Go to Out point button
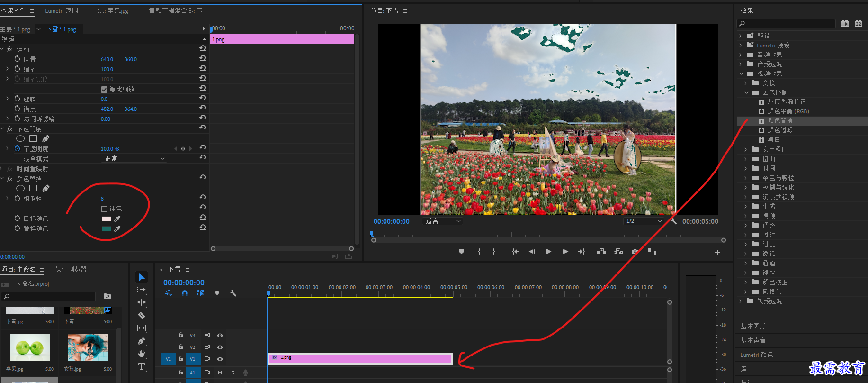Screen dimensions: 868x383 pos(581,252)
